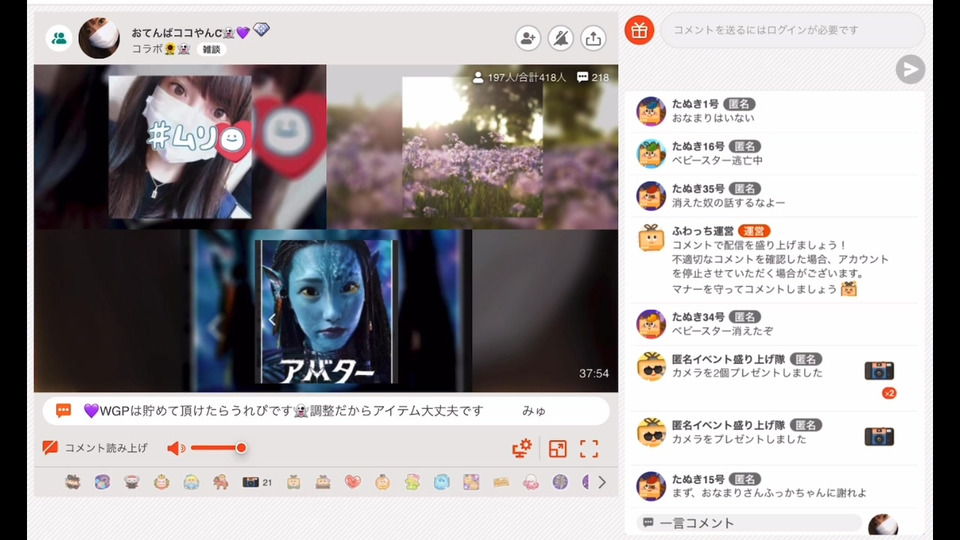Click the viewer count 197人/合計418人
This screenshot has height=540, width=960.
click(520, 77)
